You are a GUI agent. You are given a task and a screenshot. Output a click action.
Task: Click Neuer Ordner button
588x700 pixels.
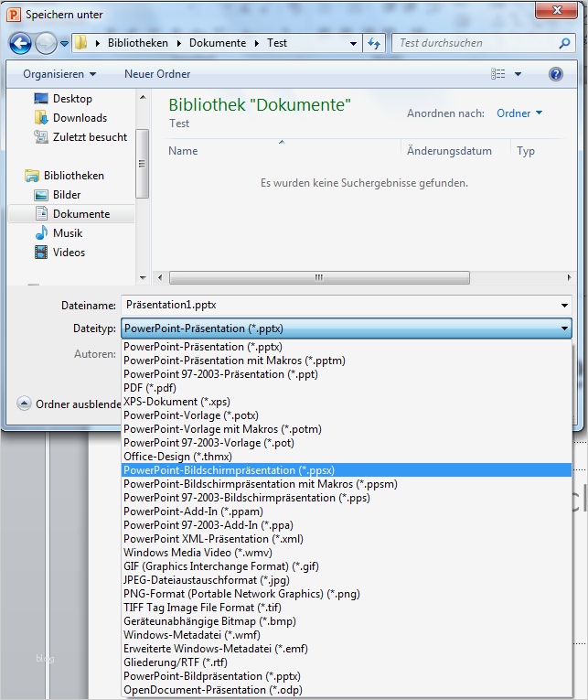[157, 74]
